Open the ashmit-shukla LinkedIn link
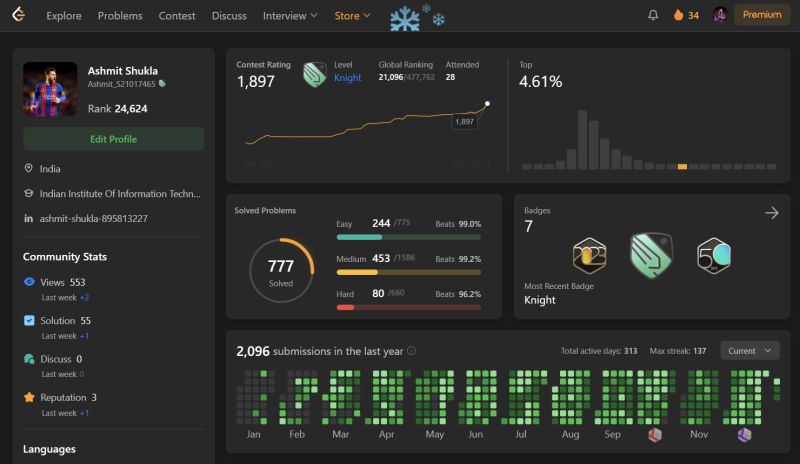Image resolution: width=800 pixels, height=464 pixels. point(93,218)
